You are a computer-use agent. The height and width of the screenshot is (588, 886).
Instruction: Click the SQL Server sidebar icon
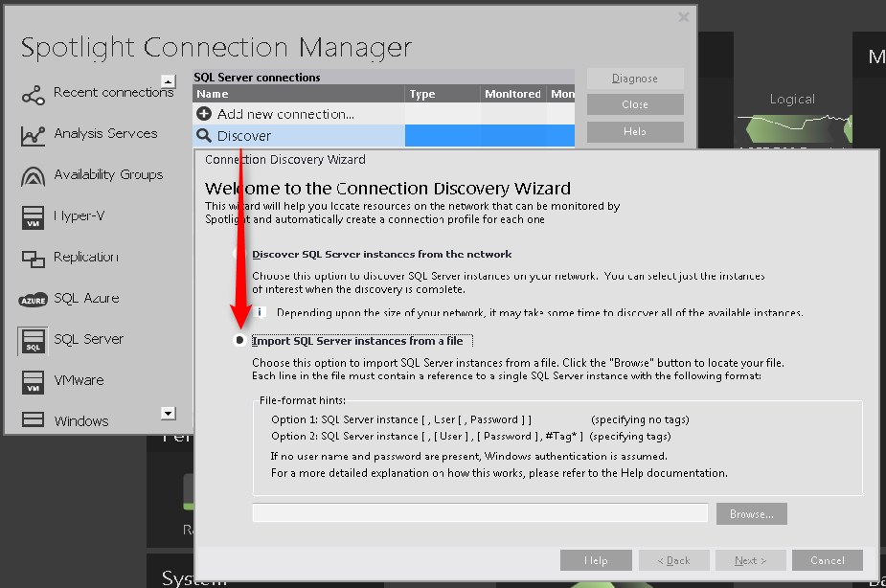click(33, 341)
